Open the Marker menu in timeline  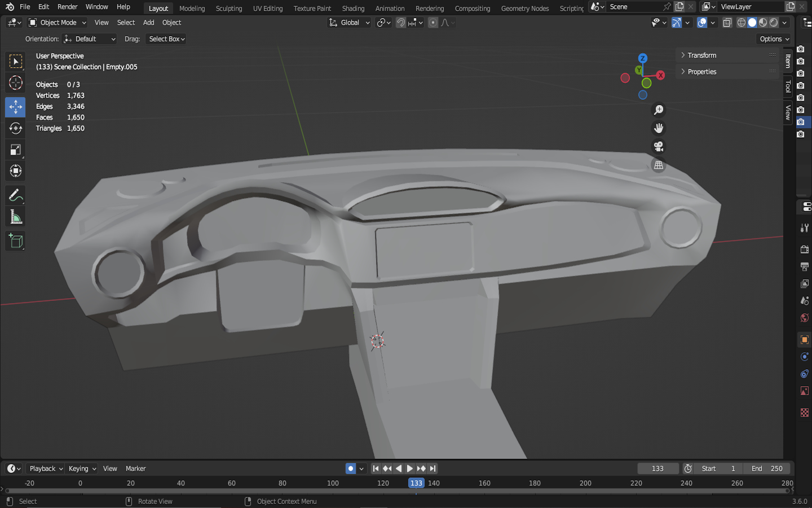coord(135,468)
